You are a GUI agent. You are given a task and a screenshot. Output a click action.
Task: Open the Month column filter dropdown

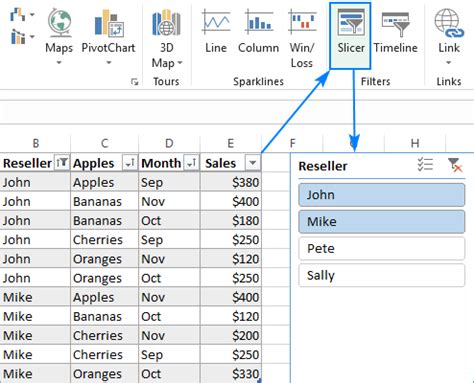pyautogui.click(x=191, y=163)
